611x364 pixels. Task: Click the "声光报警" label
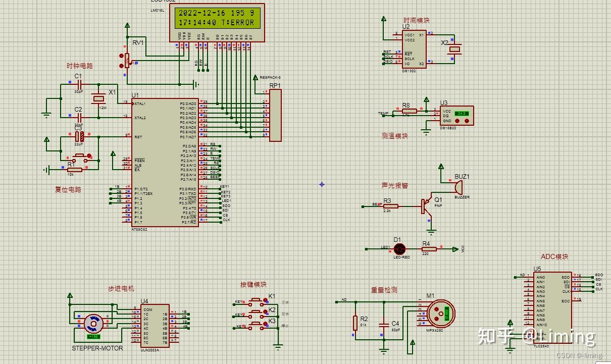[x=395, y=185]
